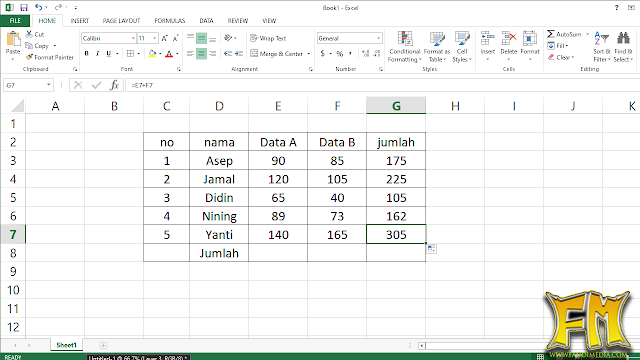Screen dimensions: 640x360
Task: Increase decimal places
Action: [x=365, y=53]
